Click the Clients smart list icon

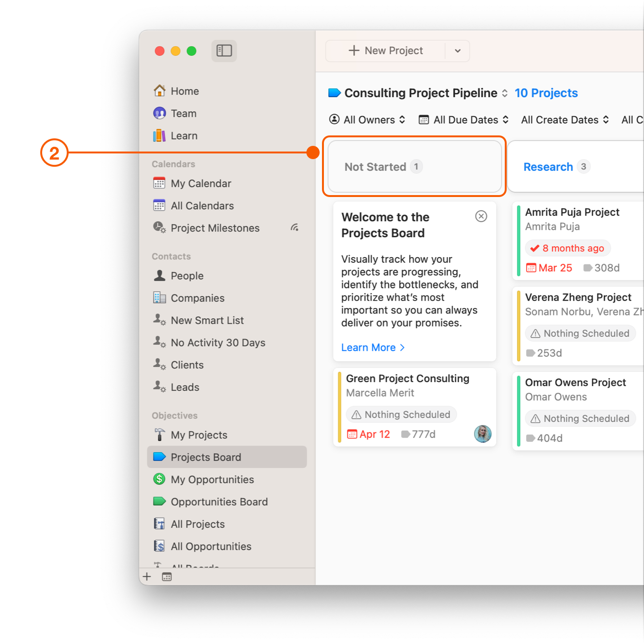pyautogui.click(x=160, y=365)
